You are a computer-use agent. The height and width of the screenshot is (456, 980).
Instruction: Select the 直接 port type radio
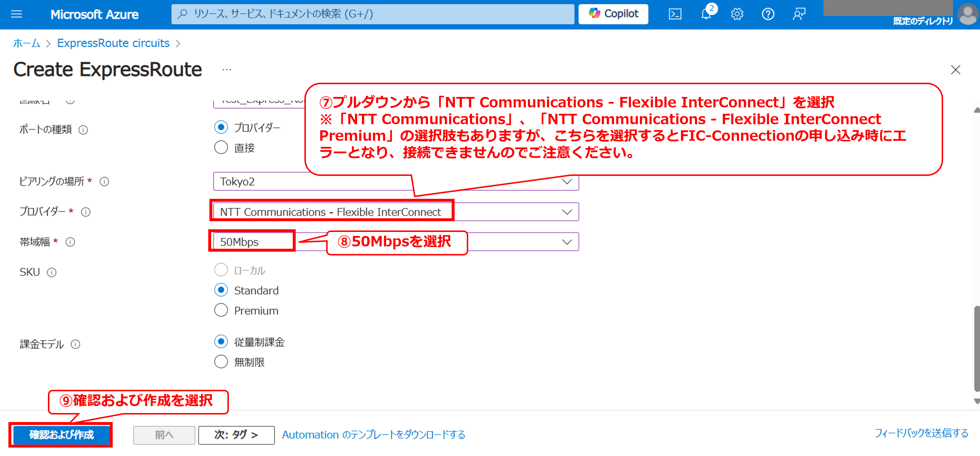[221, 147]
